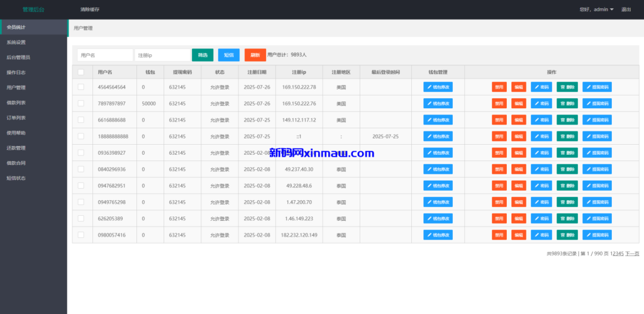Click 钱包修改 pencil button for user 4564564564

pyautogui.click(x=438, y=87)
